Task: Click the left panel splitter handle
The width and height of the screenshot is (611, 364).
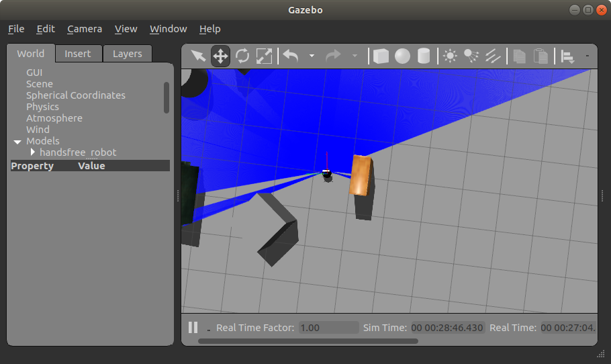Action: [178, 195]
